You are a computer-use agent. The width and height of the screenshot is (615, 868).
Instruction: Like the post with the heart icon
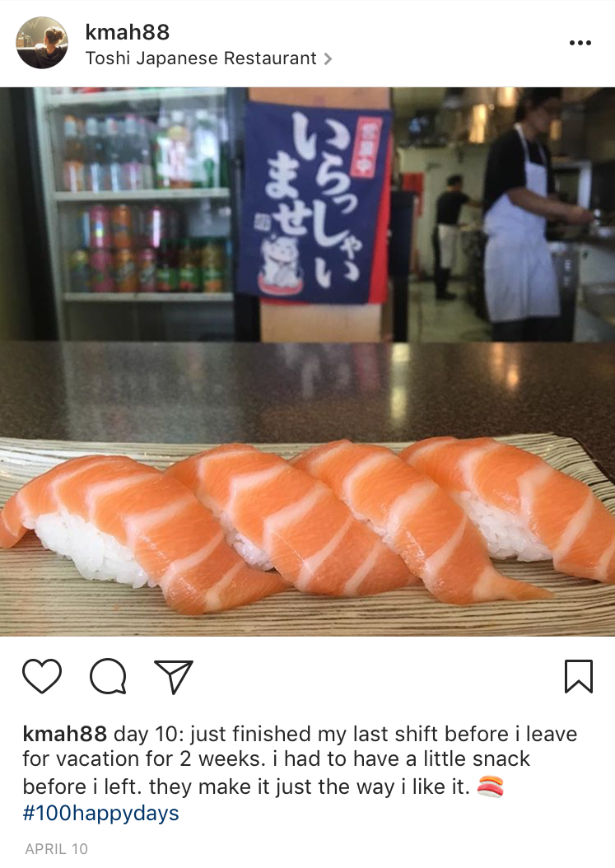point(41,676)
